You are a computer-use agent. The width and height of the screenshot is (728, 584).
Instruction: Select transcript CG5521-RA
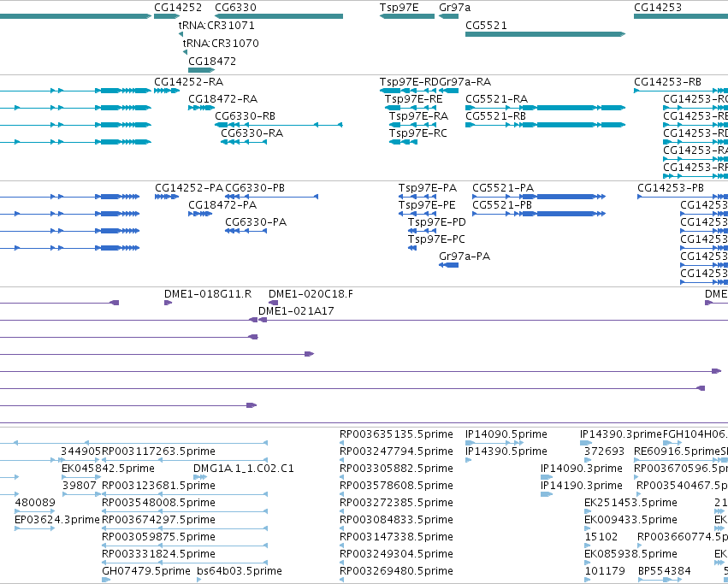[497, 99]
